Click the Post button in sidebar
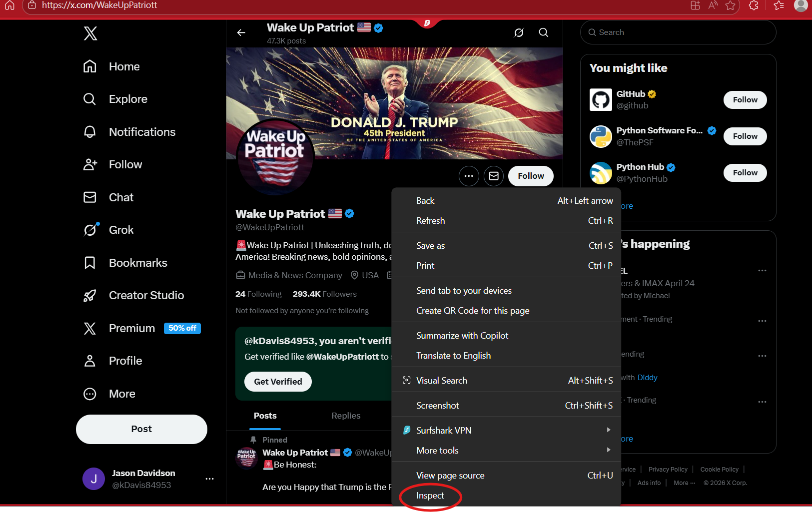 pos(141,429)
